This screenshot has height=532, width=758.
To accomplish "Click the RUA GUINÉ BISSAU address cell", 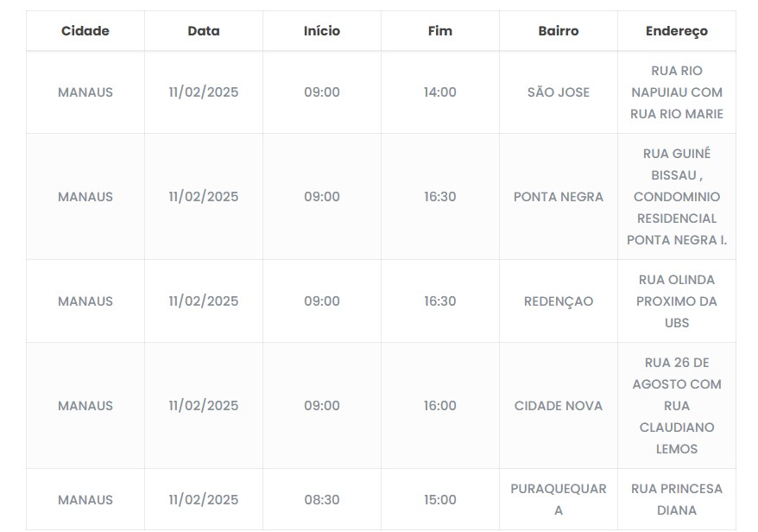I will [677, 197].
